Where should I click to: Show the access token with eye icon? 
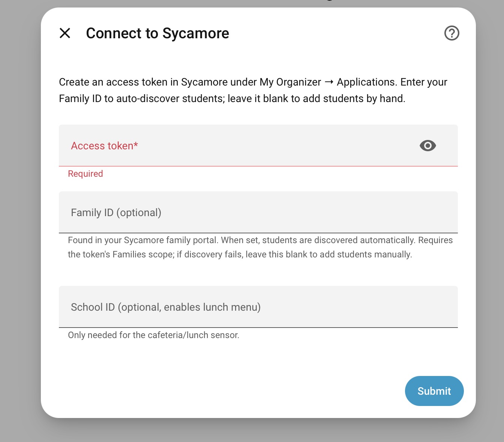pos(427,146)
